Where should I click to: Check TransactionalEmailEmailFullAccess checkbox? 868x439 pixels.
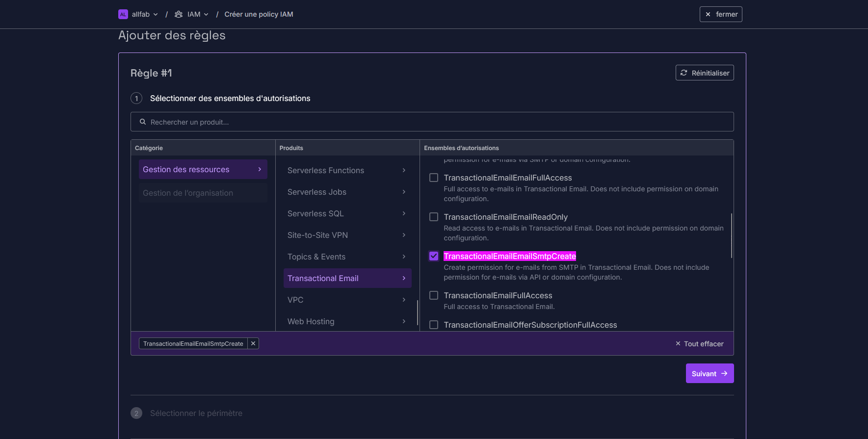(434, 178)
